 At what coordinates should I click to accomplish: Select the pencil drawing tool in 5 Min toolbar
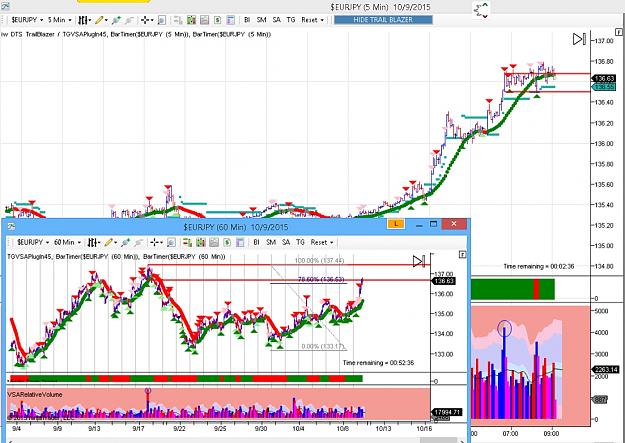[99, 20]
